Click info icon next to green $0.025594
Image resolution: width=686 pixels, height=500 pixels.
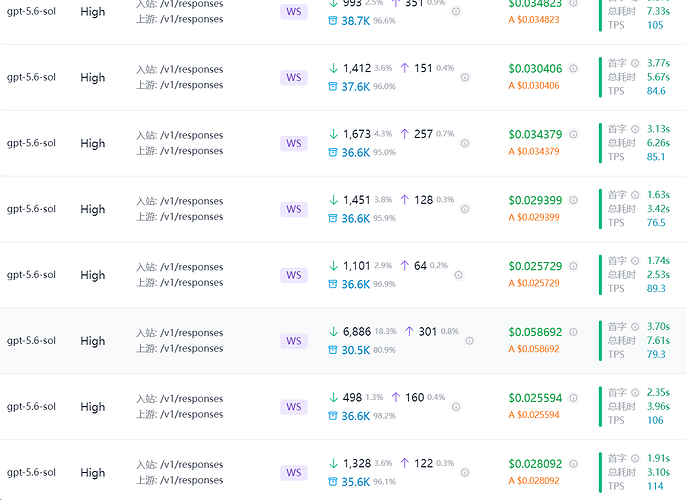pyautogui.click(x=573, y=398)
